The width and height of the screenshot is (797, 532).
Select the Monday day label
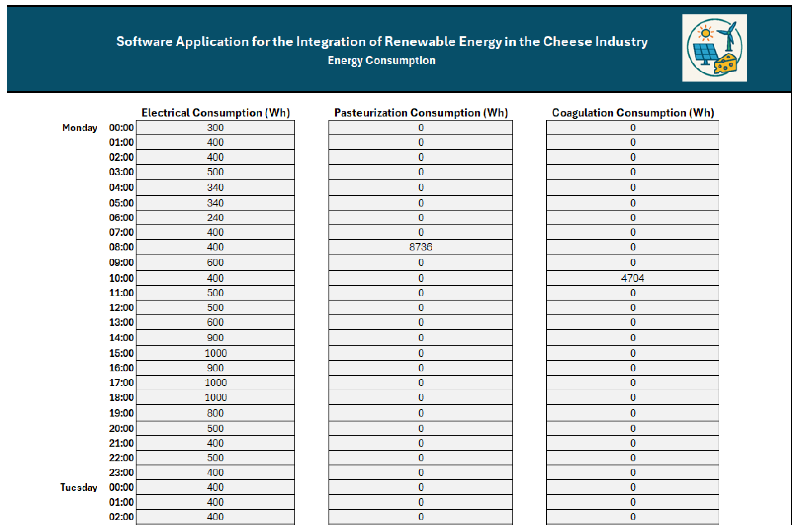point(80,128)
